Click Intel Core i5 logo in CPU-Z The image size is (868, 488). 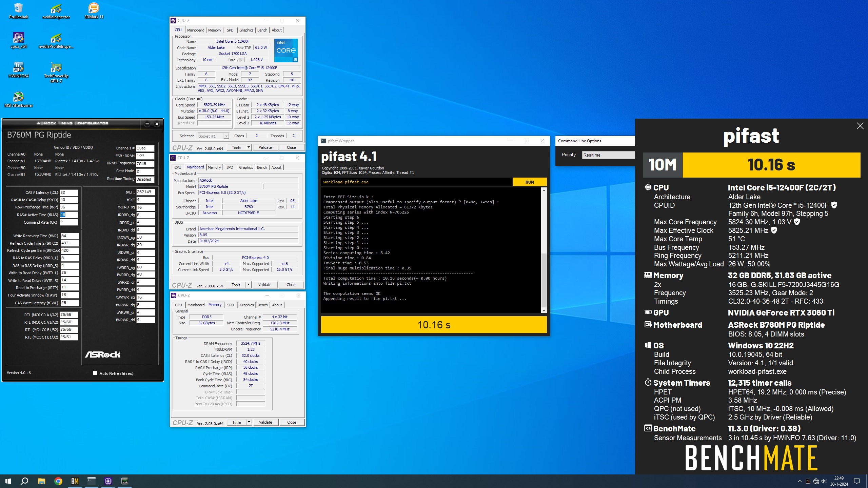pos(286,50)
